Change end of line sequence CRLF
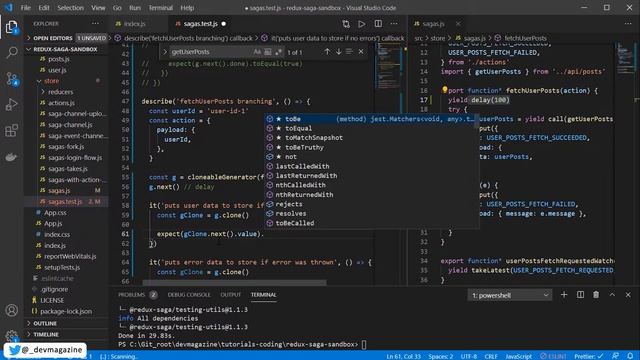640x360 pixels. pyautogui.click(x=491, y=356)
